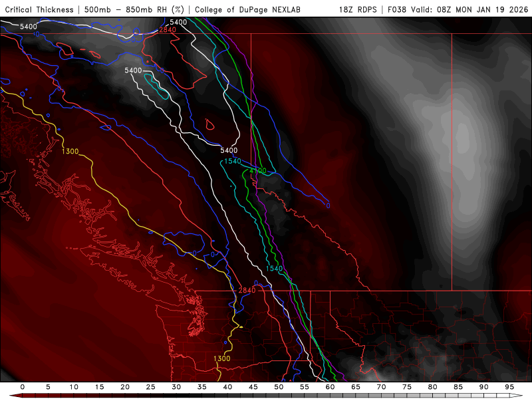Select the "18Z RDPS" model run label

[x=358, y=9]
